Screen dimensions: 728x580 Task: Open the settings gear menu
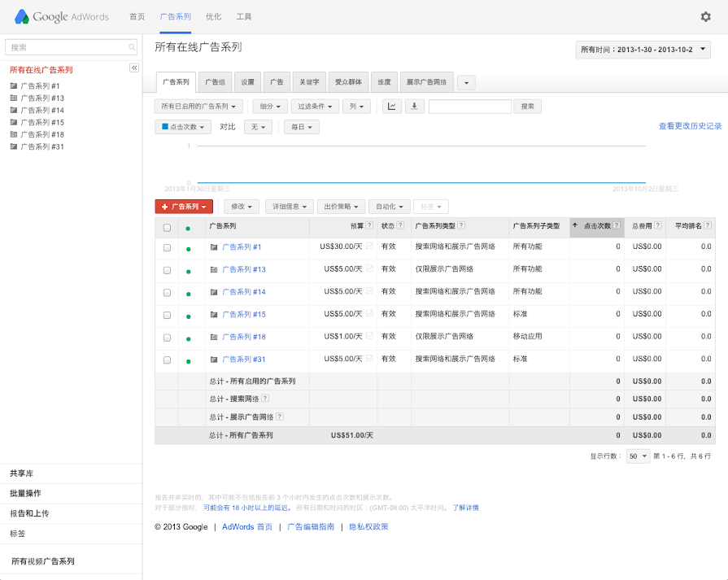point(705,16)
